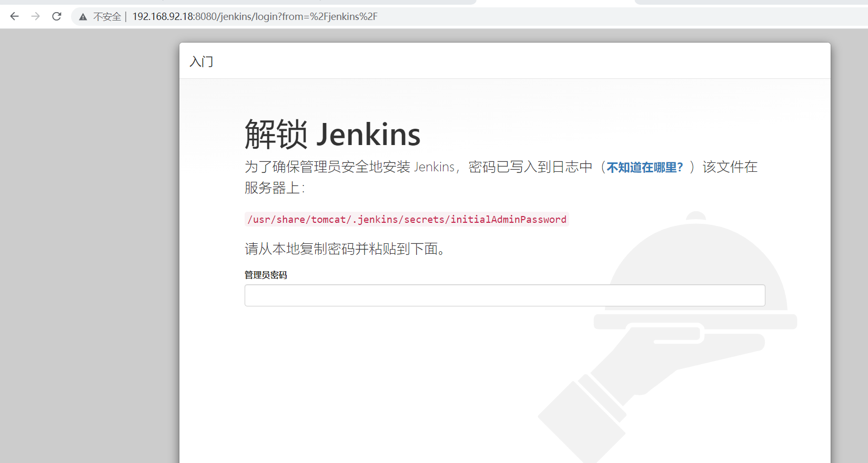Focus the 管理员密码 password field
The image size is (868, 463).
point(504,295)
